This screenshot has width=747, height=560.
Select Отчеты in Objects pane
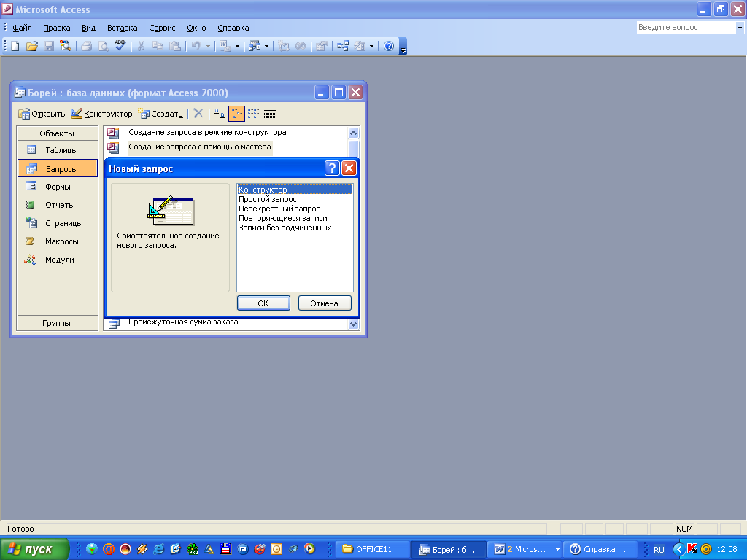pos(57,205)
